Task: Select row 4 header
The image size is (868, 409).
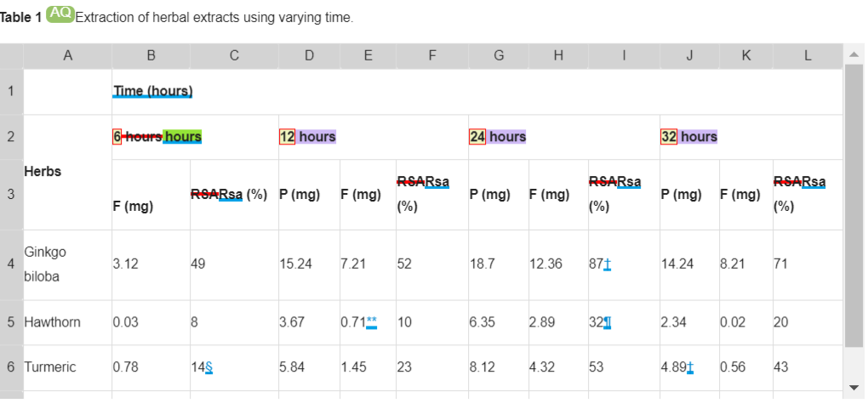Action: (x=11, y=264)
